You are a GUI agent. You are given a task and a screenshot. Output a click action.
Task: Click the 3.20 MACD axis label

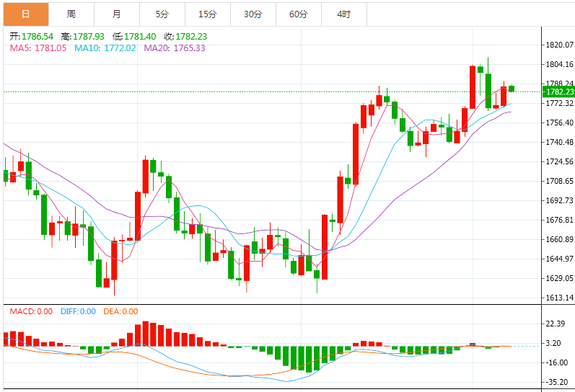pyautogui.click(x=554, y=343)
